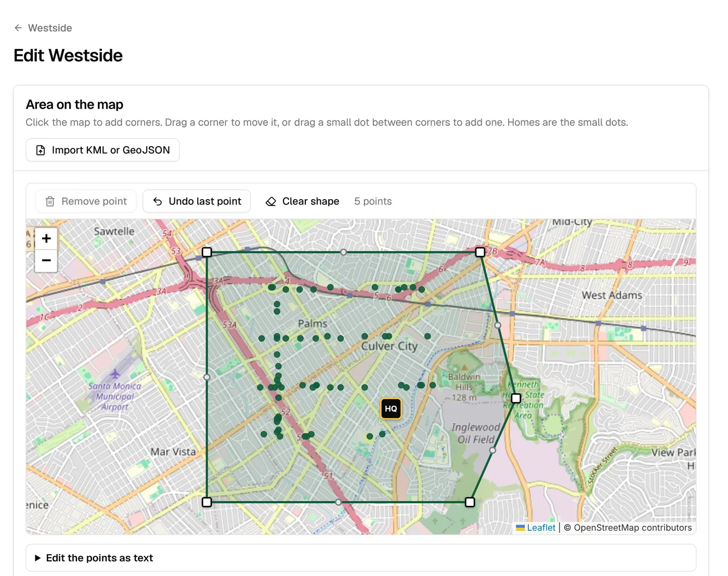The height and width of the screenshot is (576, 728).
Task: Click the Remove point button
Action: click(x=86, y=201)
